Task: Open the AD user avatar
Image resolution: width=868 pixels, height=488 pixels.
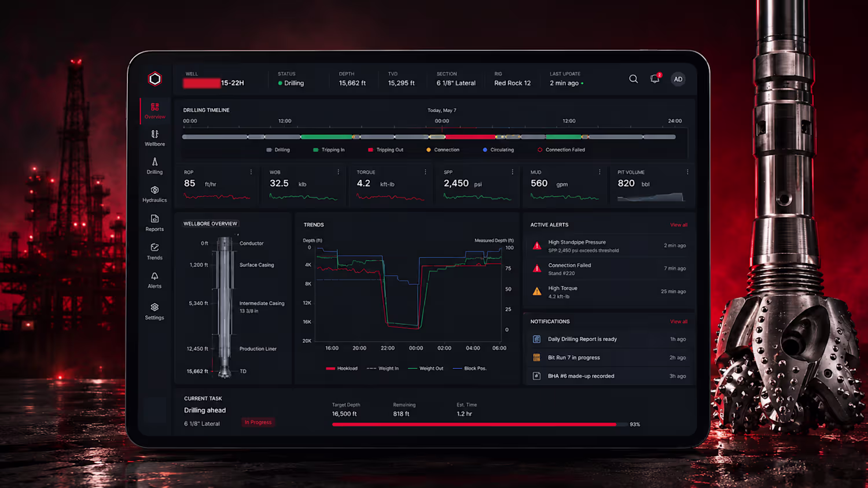Action: [678, 79]
